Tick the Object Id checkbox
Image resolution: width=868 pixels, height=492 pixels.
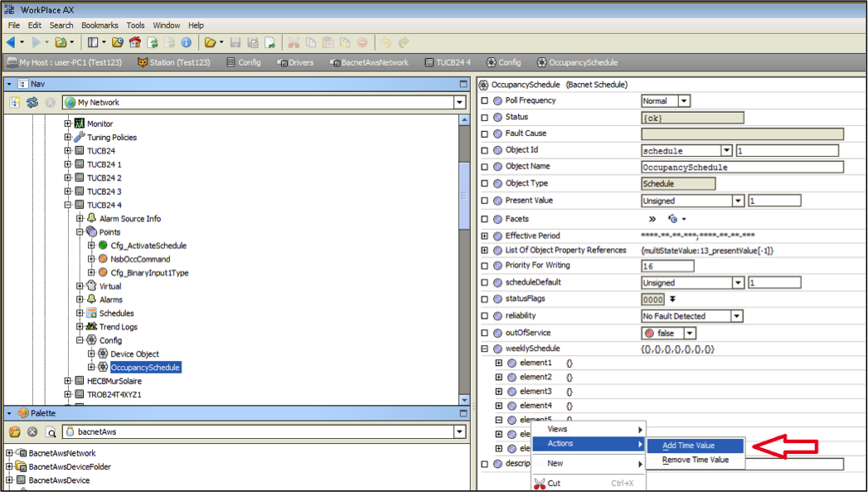(485, 150)
